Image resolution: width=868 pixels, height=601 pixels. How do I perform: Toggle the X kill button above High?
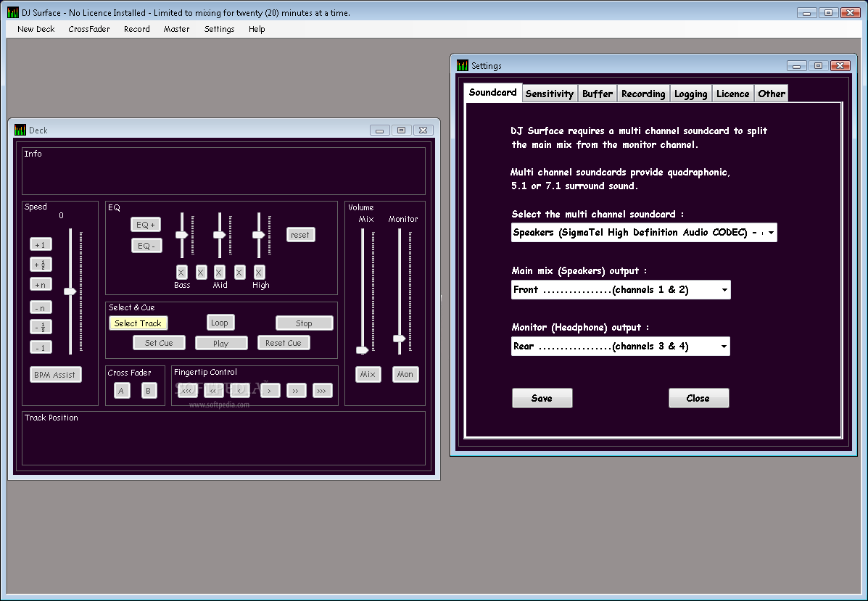point(259,273)
